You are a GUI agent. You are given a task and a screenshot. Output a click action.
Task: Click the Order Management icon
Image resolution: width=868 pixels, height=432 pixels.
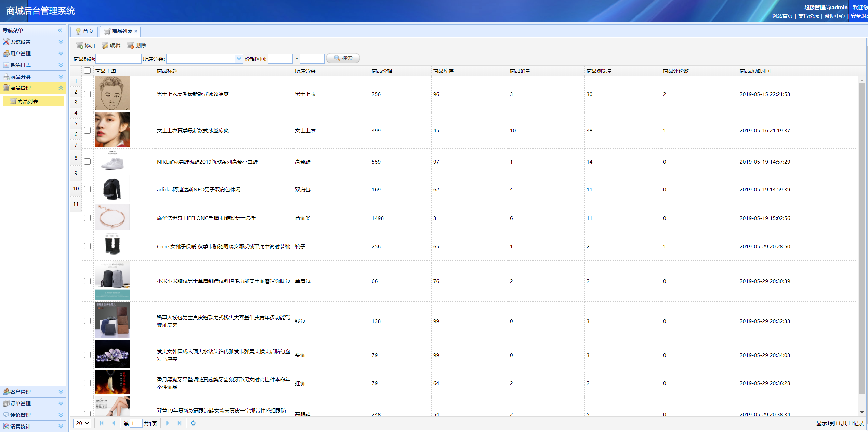[6, 403]
